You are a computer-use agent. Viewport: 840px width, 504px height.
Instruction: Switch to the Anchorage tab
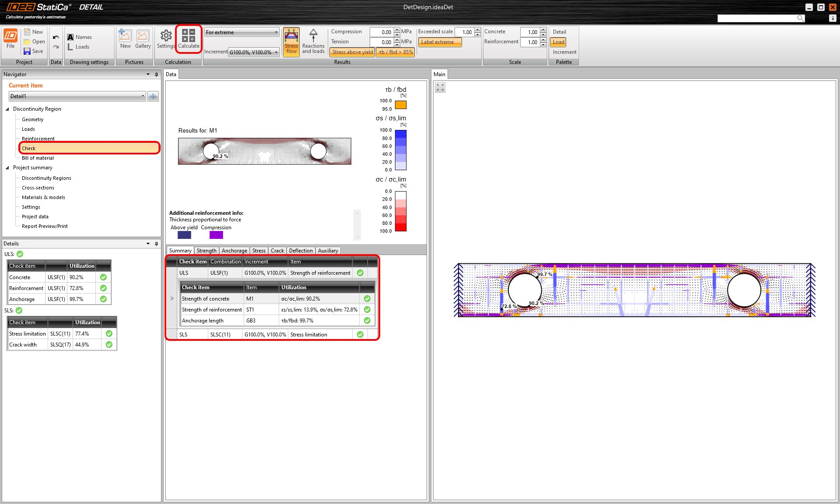(234, 251)
